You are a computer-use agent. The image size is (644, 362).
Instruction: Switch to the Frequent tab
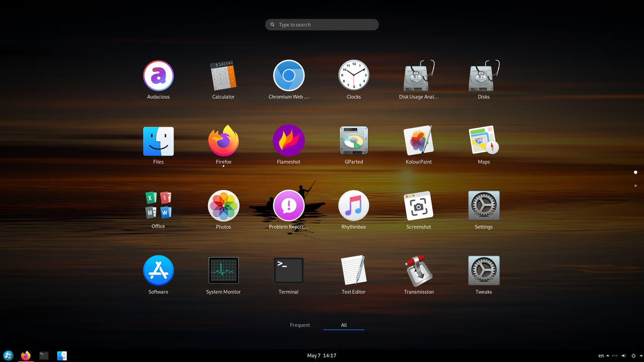(x=300, y=325)
